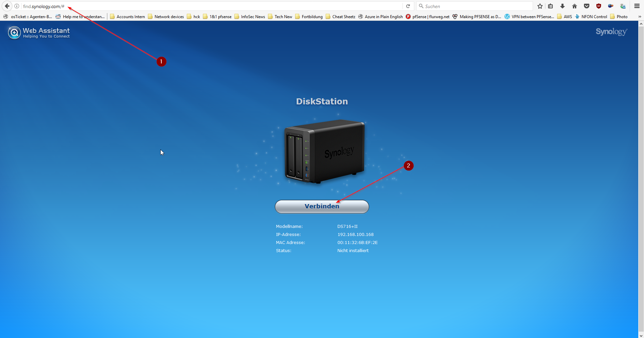Screen dimensions: 644x338
Task: Click the status value Nicht installiert
Action: click(353, 251)
